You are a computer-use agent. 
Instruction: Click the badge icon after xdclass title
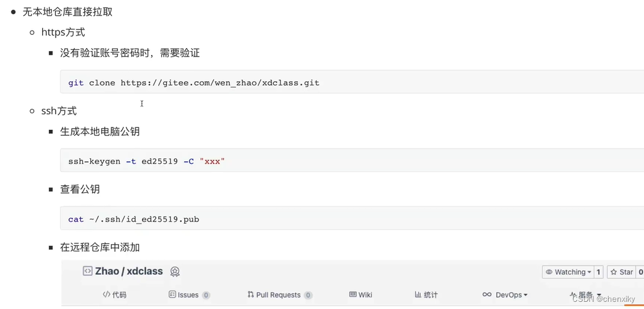coord(175,272)
